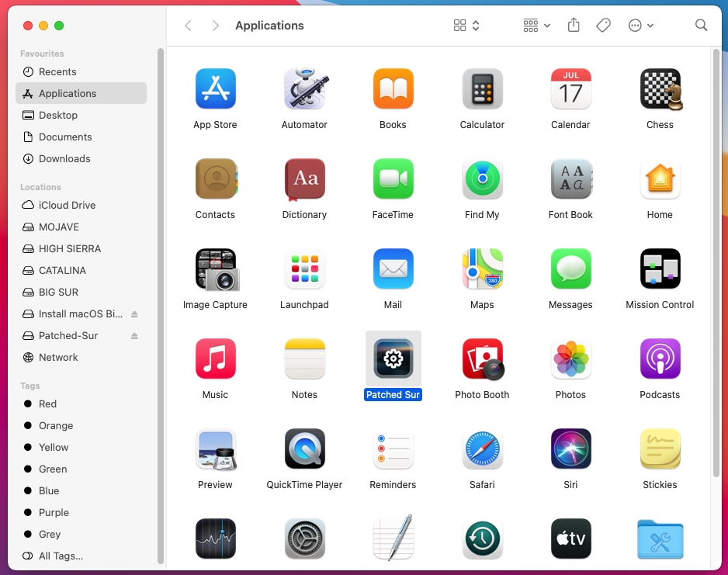The height and width of the screenshot is (575, 728).
Task: Open Downloads in the sidebar
Action: 81,159
